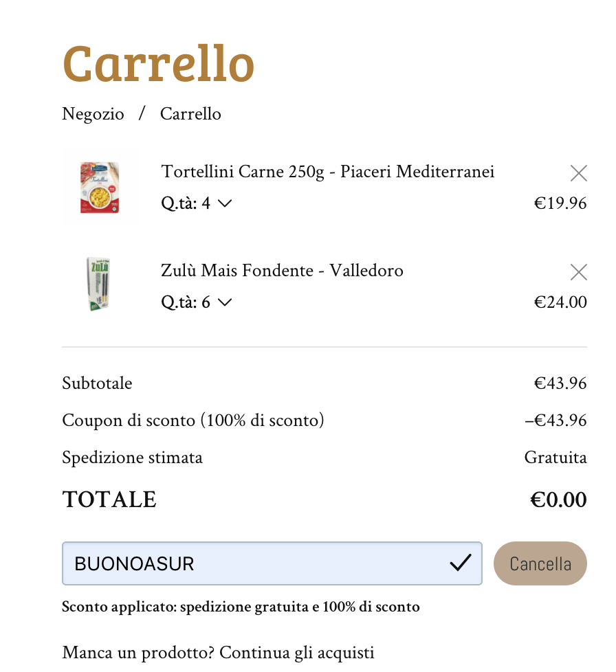The height and width of the screenshot is (672, 616).
Task: Click the Zulù Mais Fondente - Valledoro title
Action: [282, 271]
